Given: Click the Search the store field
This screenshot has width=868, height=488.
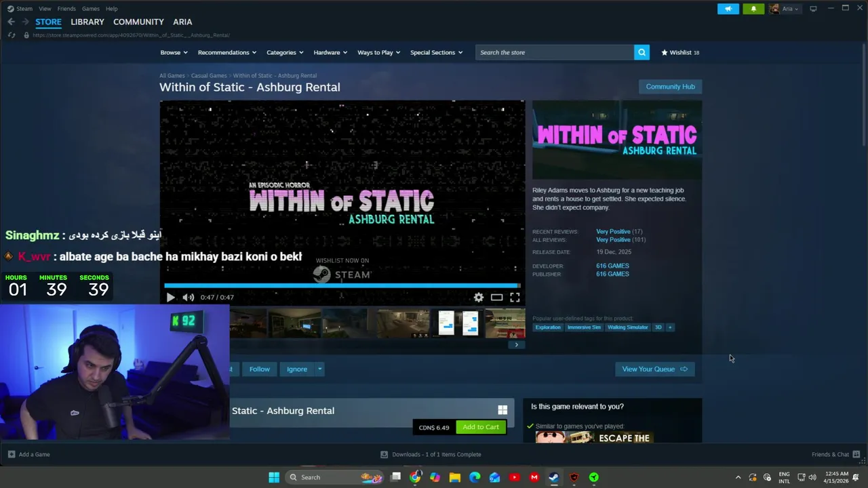Looking at the screenshot, I should coord(555,52).
